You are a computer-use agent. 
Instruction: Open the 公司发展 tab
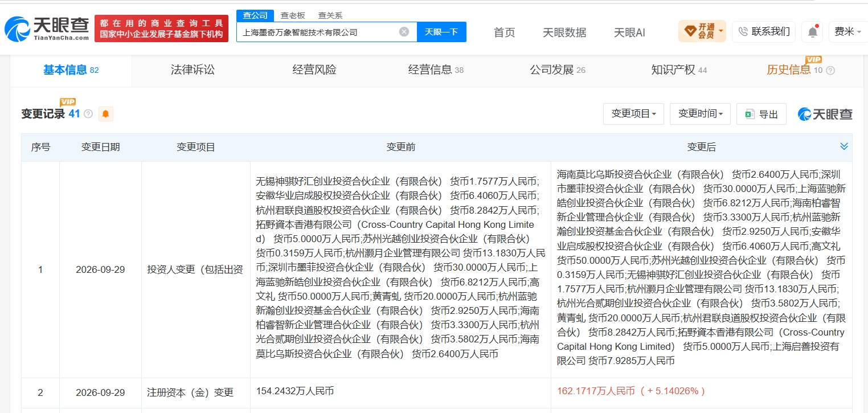coord(558,70)
